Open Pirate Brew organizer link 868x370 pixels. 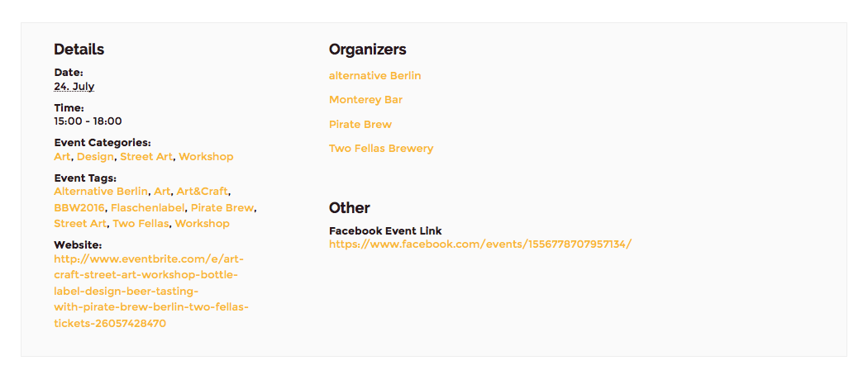click(x=360, y=125)
